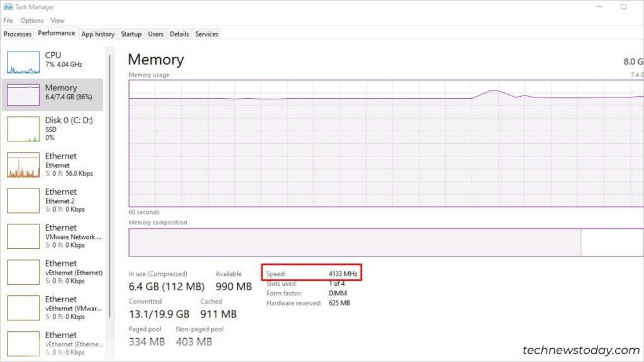This screenshot has height=362, width=644.
Task: Open the Options menu
Action: pos(31,20)
